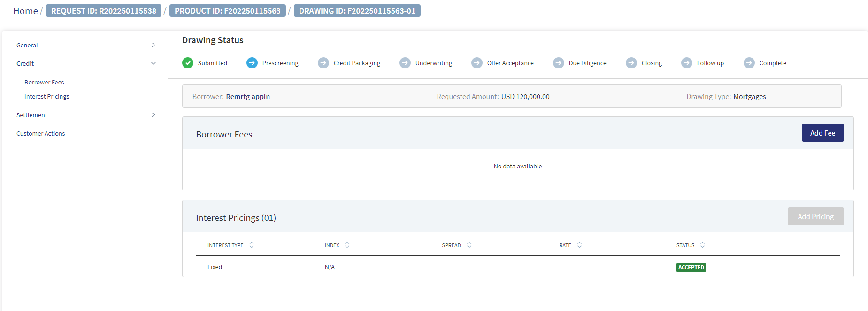Viewport: 868px width, 311px height.
Task: Sort by Rate column arrows
Action: point(579,245)
